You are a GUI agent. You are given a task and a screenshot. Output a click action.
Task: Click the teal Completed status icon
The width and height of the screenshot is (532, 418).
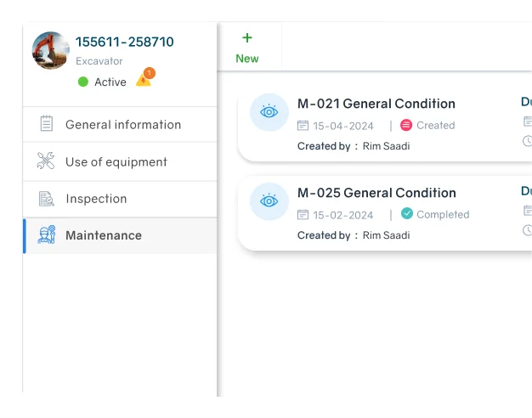(407, 214)
